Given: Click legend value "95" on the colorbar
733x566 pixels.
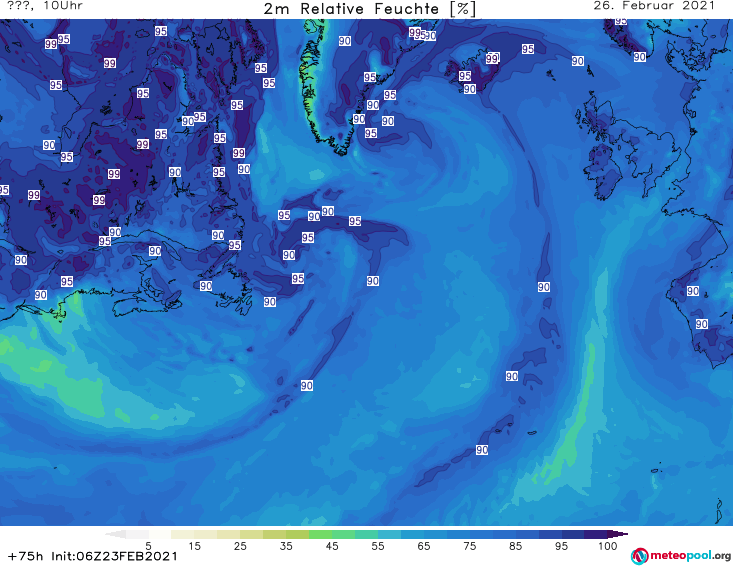Looking at the screenshot, I should click(561, 546).
